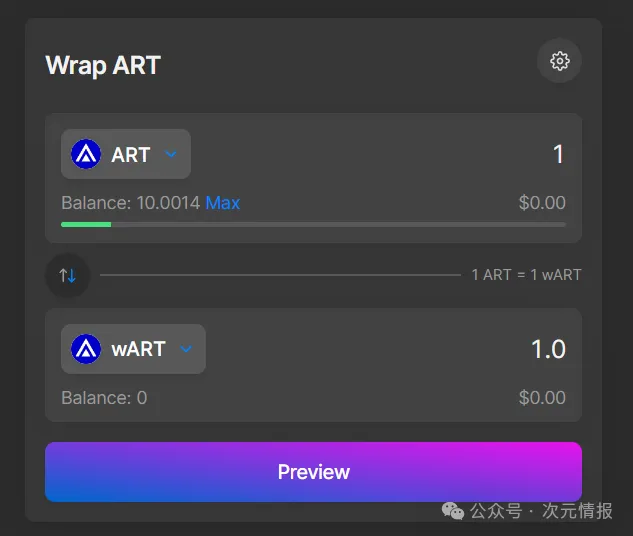The height and width of the screenshot is (536, 633).
Task: Click the $0.00 value under wART amount
Action: click(x=542, y=398)
